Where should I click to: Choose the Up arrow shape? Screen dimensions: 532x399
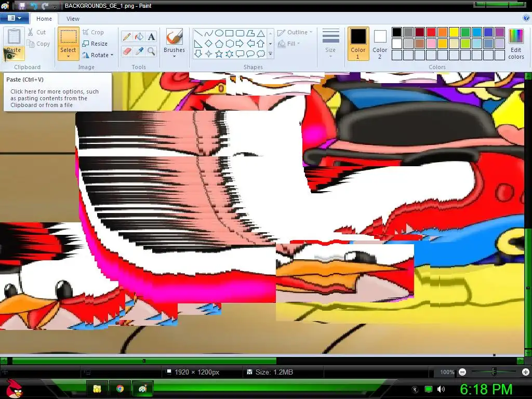point(261,44)
